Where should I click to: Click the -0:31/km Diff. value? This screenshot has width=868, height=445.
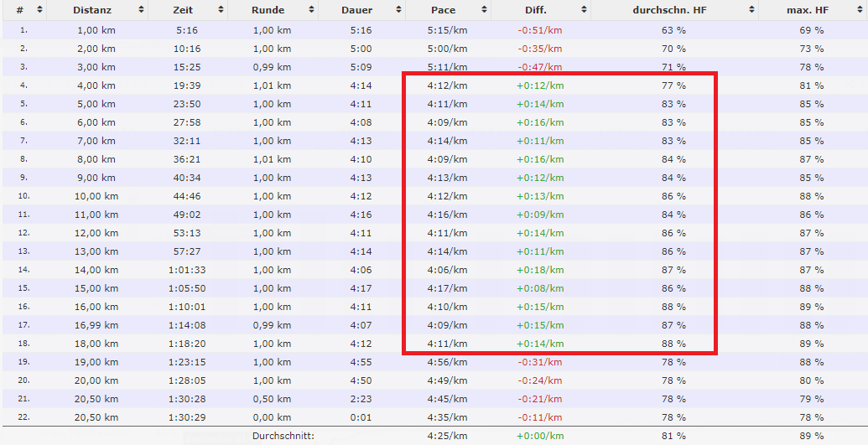point(539,362)
